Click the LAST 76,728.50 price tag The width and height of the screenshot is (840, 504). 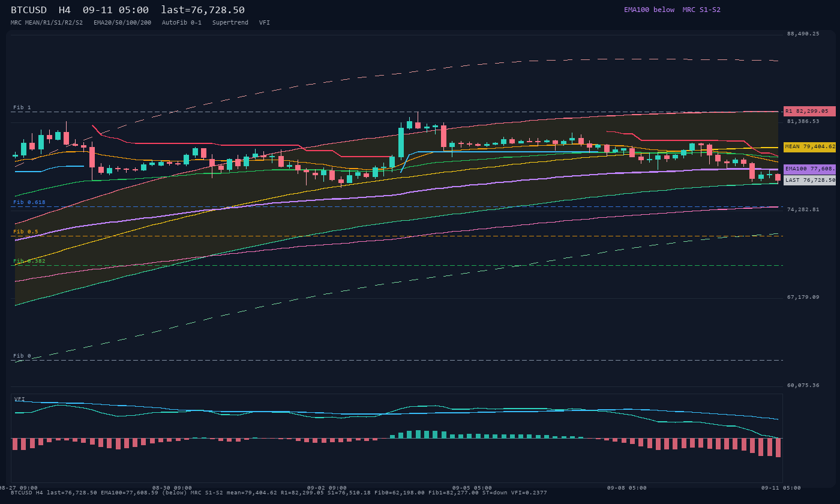coord(809,180)
